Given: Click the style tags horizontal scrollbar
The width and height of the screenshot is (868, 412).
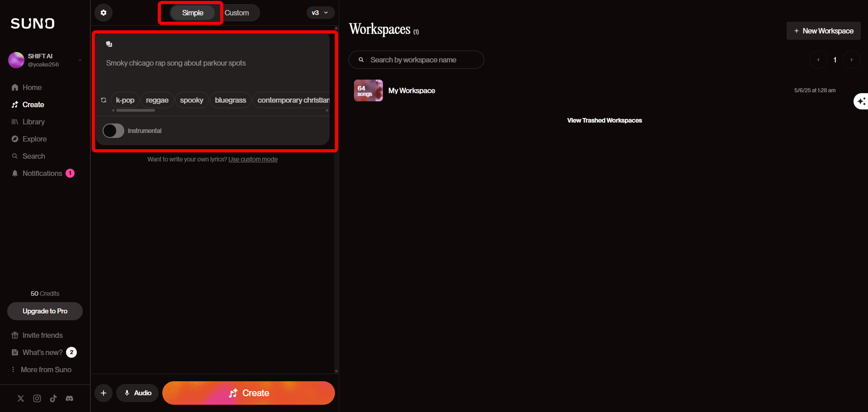Looking at the screenshot, I should 136,110.
